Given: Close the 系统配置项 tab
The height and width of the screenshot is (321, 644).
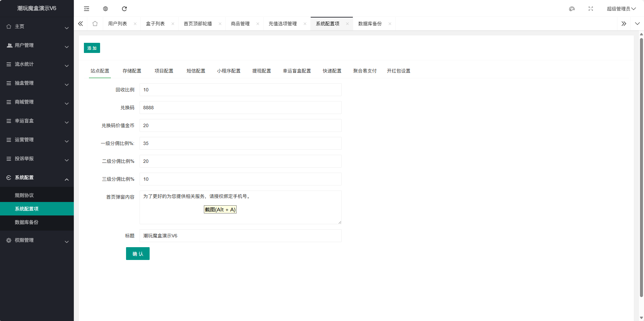Looking at the screenshot, I should 347,24.
